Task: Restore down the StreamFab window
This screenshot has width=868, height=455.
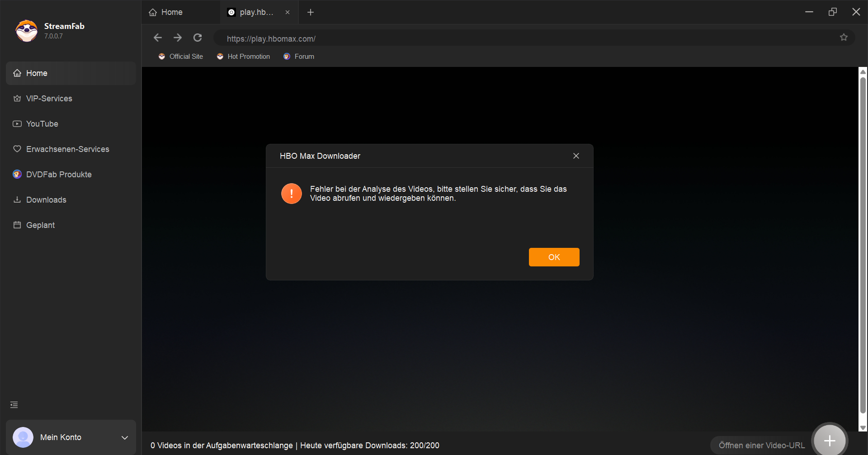Action: 833,12
